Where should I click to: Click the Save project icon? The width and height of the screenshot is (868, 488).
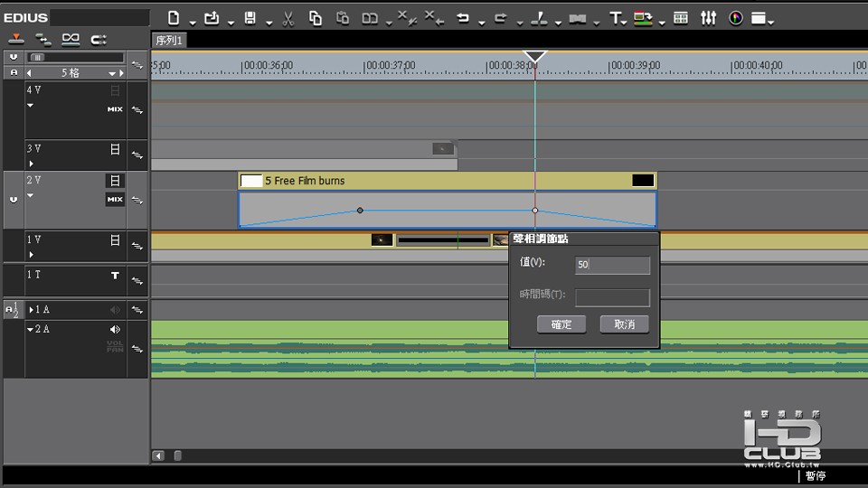click(250, 18)
